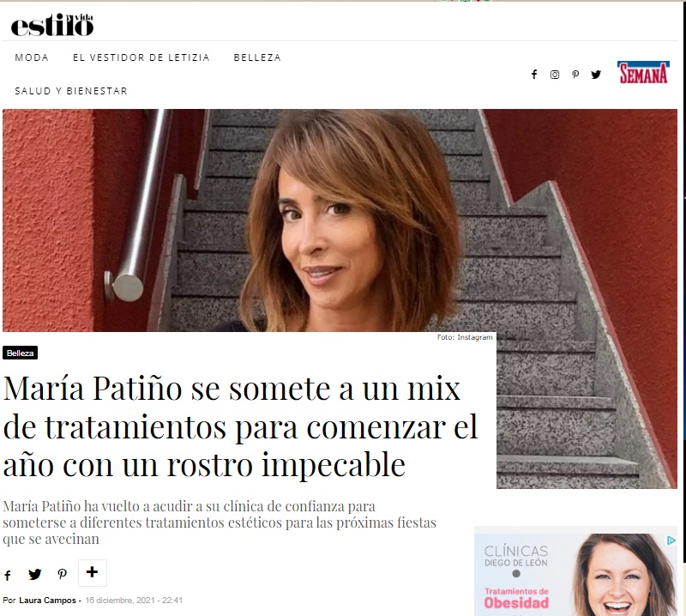Pin article with Pinterest share icon

pos(62,575)
